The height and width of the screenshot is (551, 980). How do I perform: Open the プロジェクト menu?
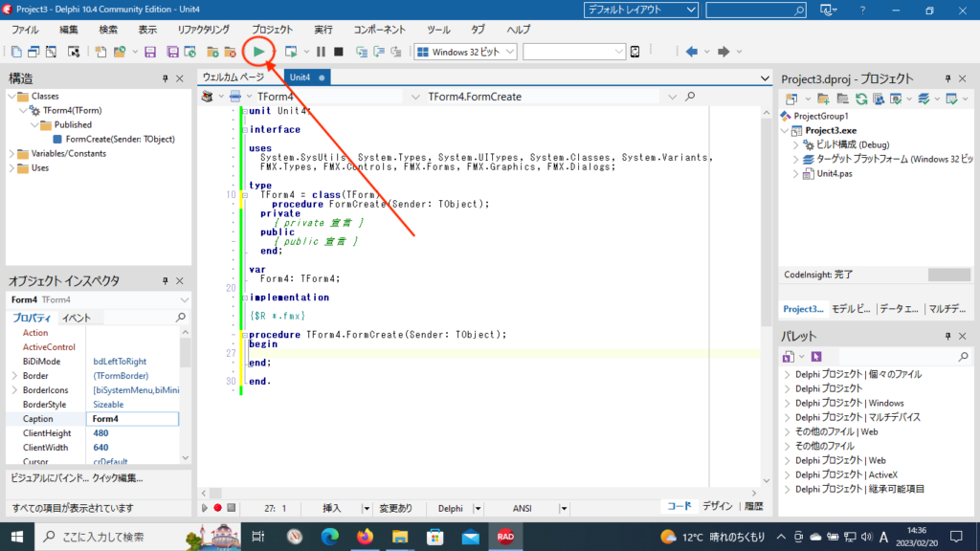tap(273, 30)
